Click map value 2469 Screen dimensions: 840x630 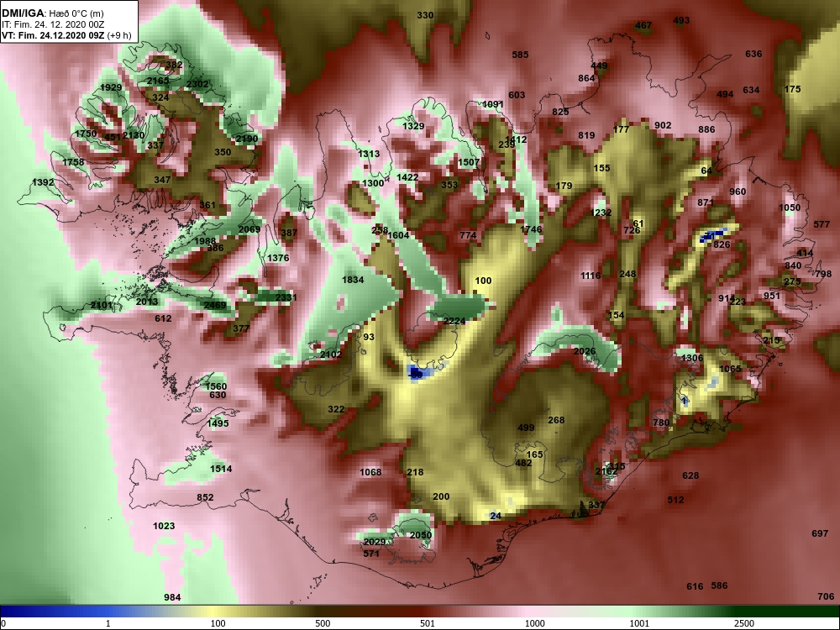pos(215,306)
